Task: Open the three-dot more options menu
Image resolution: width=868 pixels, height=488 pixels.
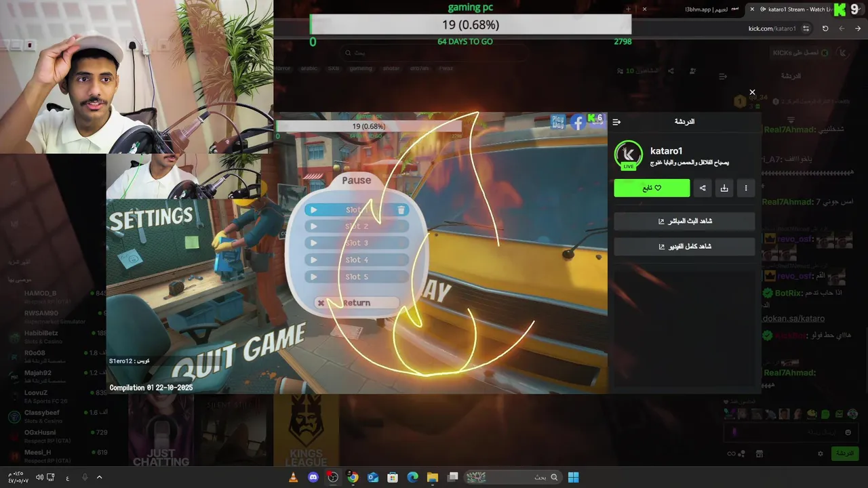Action: point(746,188)
